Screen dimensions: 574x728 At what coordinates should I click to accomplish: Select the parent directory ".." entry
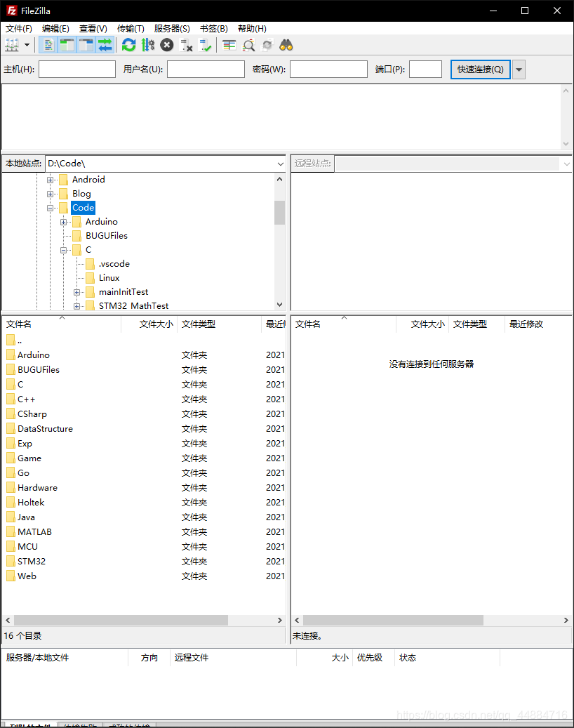pos(20,340)
